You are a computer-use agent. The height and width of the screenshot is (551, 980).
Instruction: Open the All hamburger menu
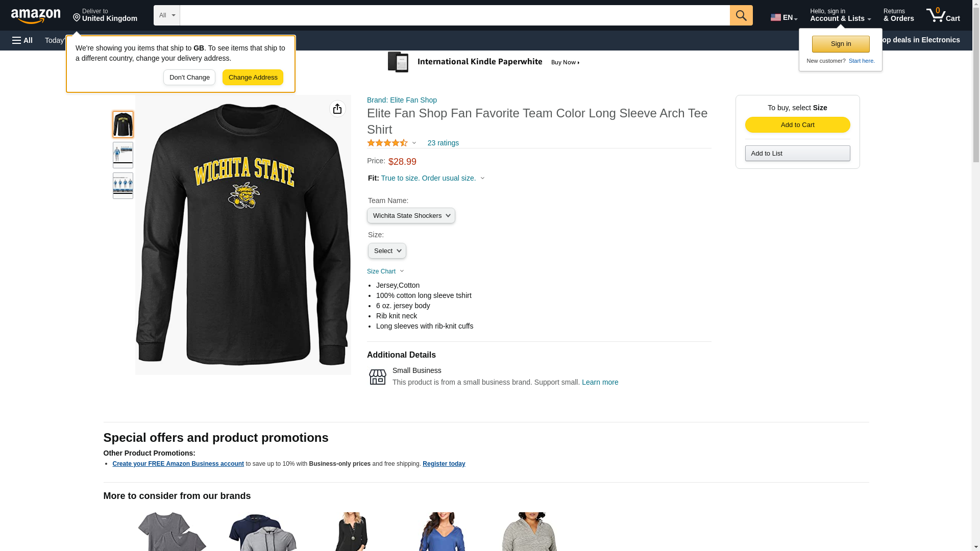(22, 40)
